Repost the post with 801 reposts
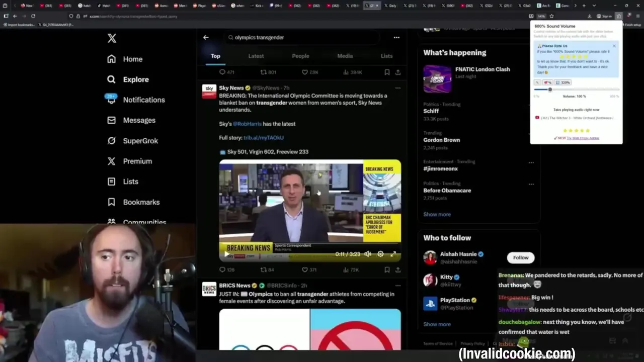The image size is (644, 362). pyautogui.click(x=268, y=72)
